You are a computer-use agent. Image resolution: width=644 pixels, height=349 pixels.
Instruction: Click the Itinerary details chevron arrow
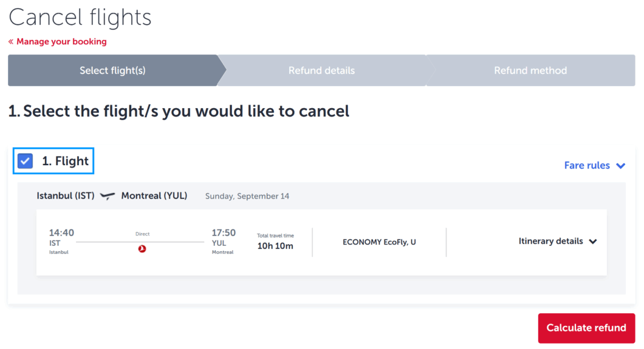pos(592,242)
